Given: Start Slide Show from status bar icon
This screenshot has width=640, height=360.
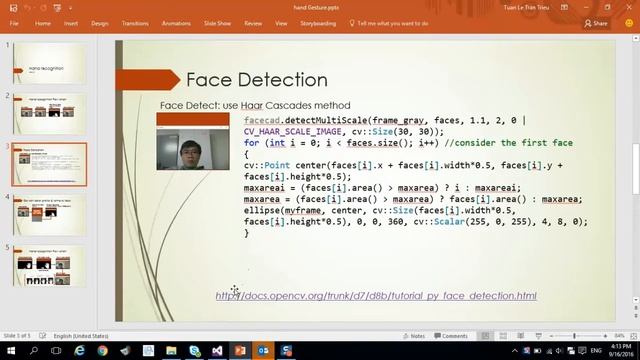Looking at the screenshot, I should [x=539, y=336].
